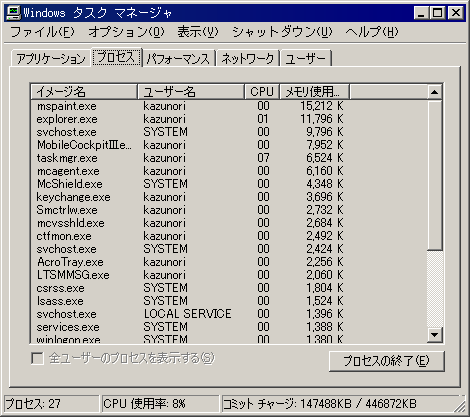The height and width of the screenshot is (417, 470).
Task: Maximize the Task Manager window
Action: 437,13
